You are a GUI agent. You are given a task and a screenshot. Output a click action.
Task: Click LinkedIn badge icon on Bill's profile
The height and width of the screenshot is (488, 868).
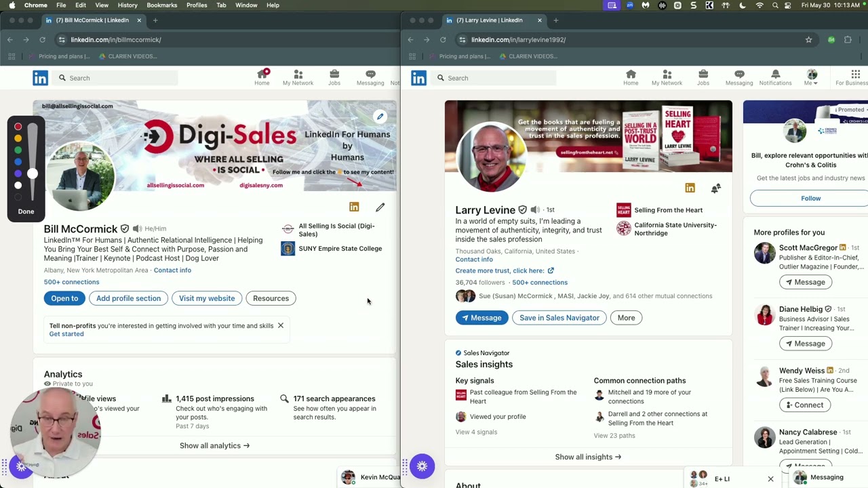354,207
